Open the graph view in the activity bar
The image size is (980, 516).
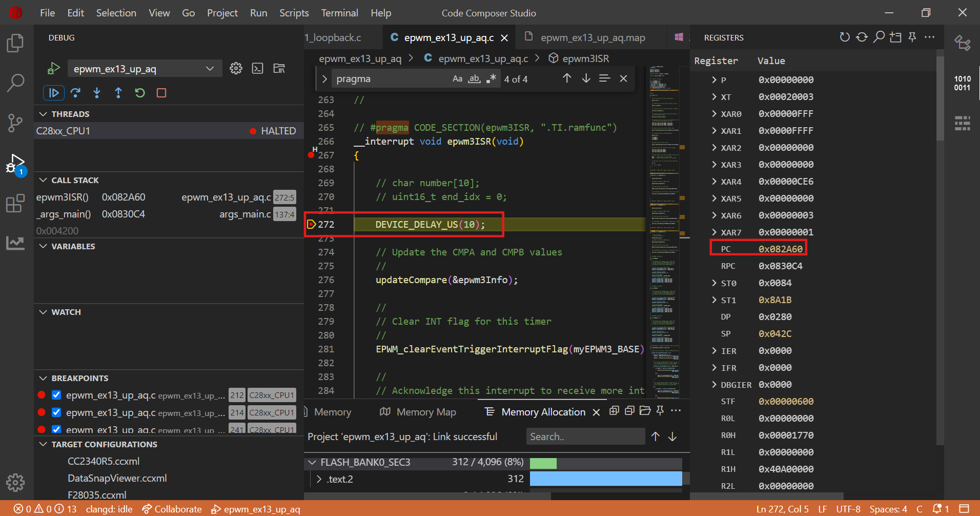click(15, 243)
